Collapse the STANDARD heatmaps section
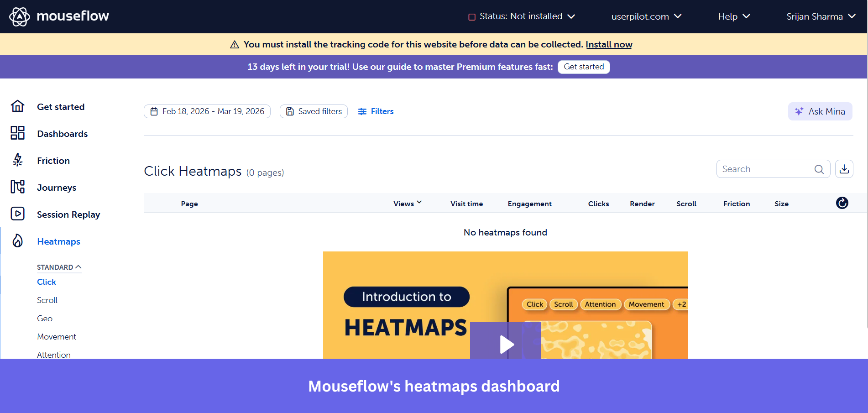868x413 pixels. (x=59, y=267)
